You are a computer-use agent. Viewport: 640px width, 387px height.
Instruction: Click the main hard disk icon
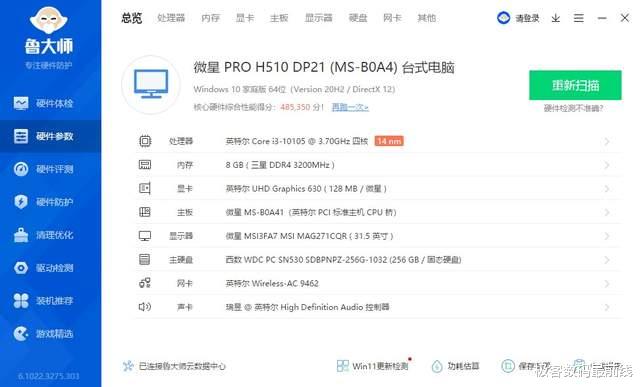tap(145, 259)
